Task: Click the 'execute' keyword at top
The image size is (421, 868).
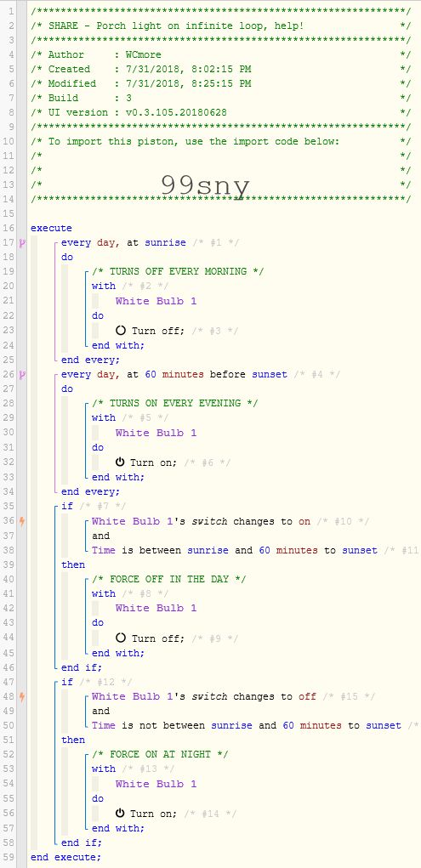Action: coord(51,228)
